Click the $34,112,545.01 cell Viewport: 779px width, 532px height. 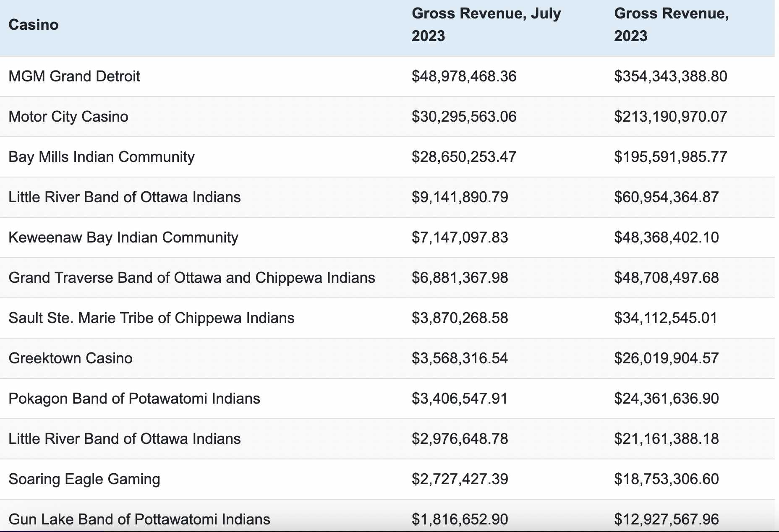tap(666, 318)
